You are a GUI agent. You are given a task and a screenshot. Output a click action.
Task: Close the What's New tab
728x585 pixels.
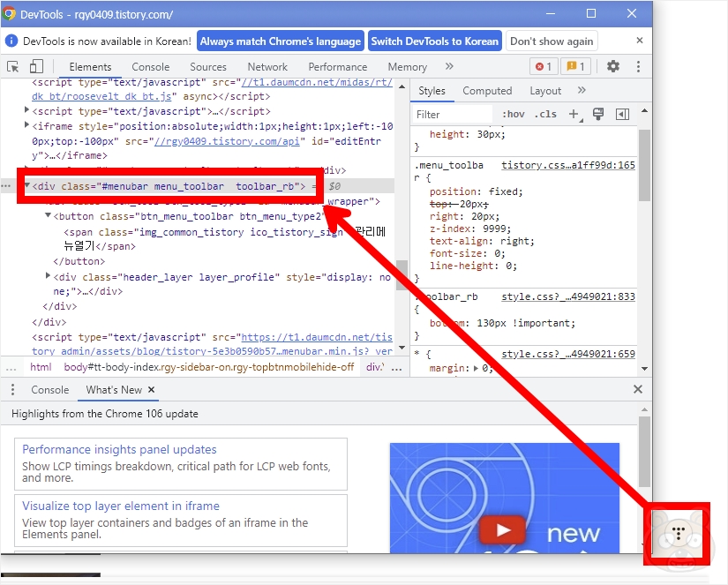coord(152,390)
